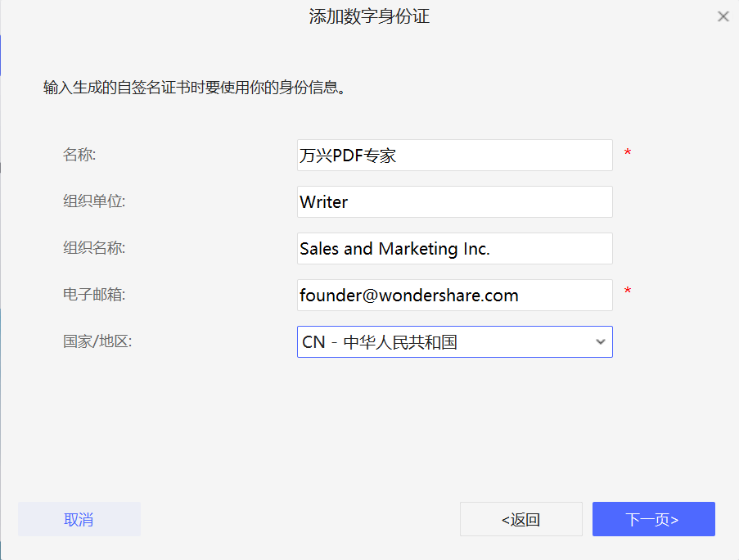Image resolution: width=739 pixels, height=560 pixels.
Task: Click the 添加数字身份证 title text
Action: click(x=369, y=16)
